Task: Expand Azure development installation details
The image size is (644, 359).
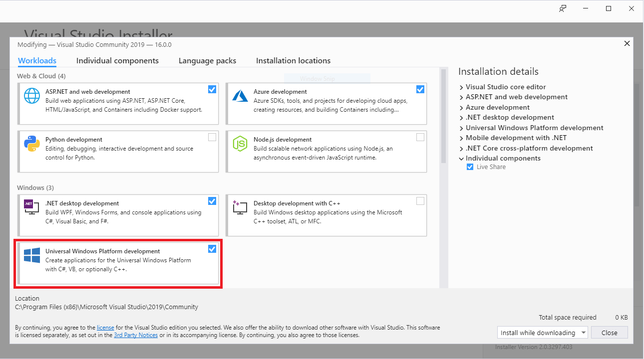Action: coord(461,108)
